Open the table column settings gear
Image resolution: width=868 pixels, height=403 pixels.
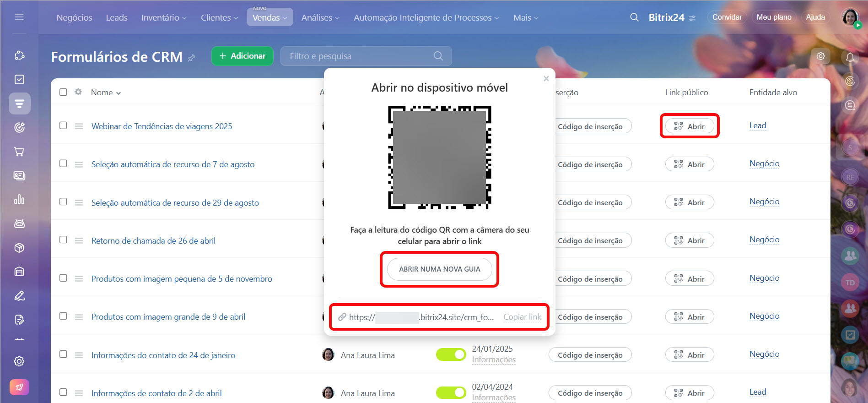pos(78,92)
